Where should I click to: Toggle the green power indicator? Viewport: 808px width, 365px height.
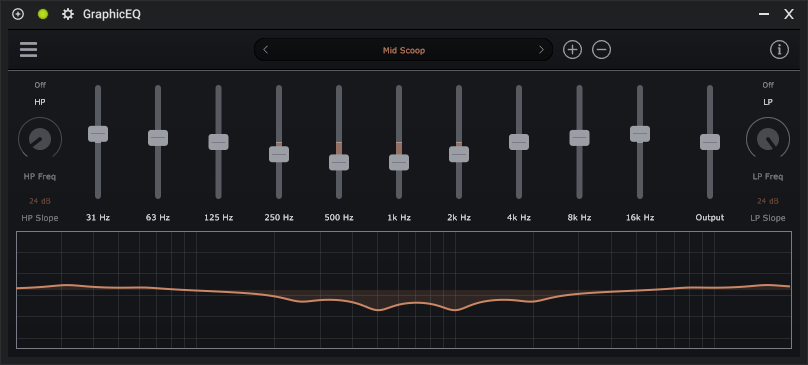click(x=43, y=14)
